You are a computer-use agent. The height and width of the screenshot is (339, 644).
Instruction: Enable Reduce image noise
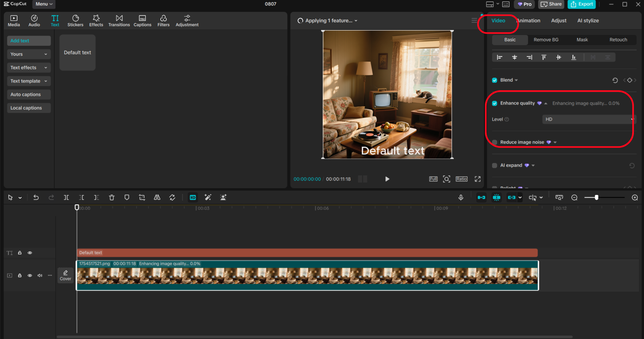pos(494,142)
